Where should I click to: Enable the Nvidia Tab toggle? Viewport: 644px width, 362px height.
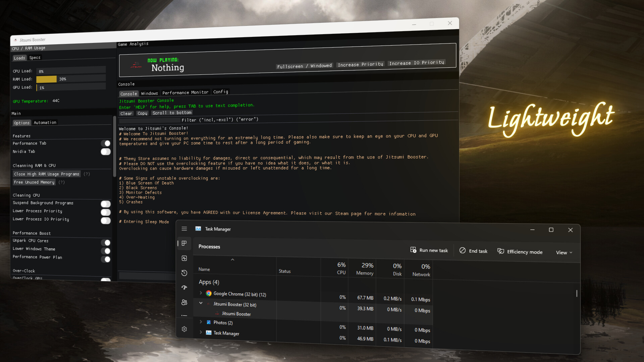[x=106, y=152]
